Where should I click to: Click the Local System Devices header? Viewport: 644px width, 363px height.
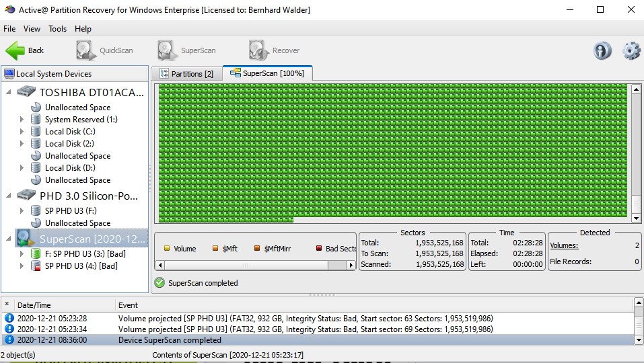tap(74, 74)
